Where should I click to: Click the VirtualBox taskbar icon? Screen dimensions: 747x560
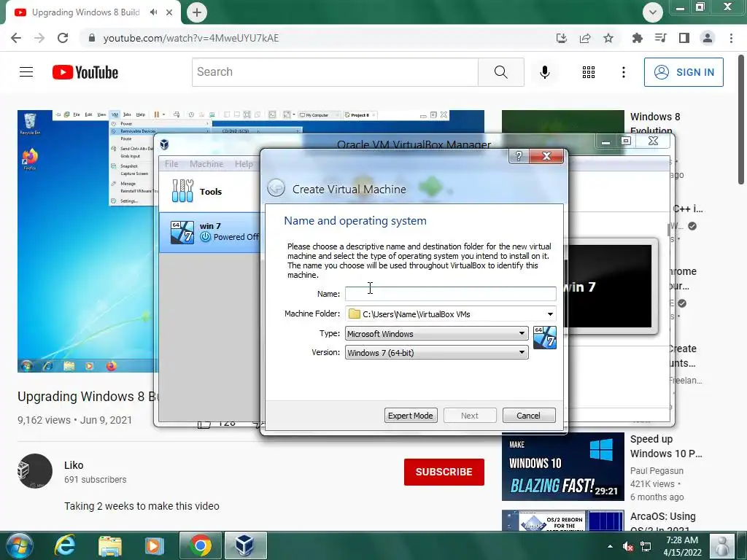(x=245, y=545)
